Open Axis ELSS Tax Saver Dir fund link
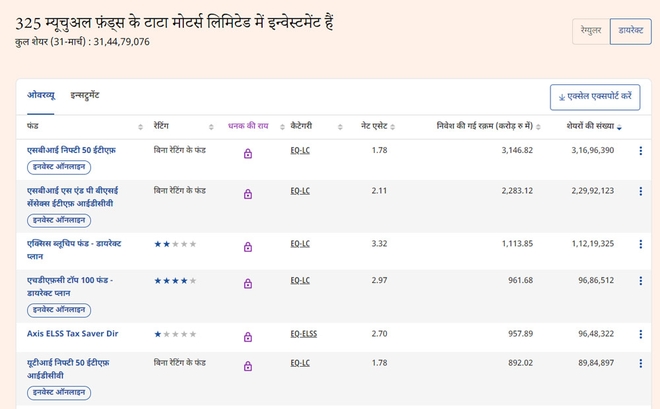 click(72, 333)
